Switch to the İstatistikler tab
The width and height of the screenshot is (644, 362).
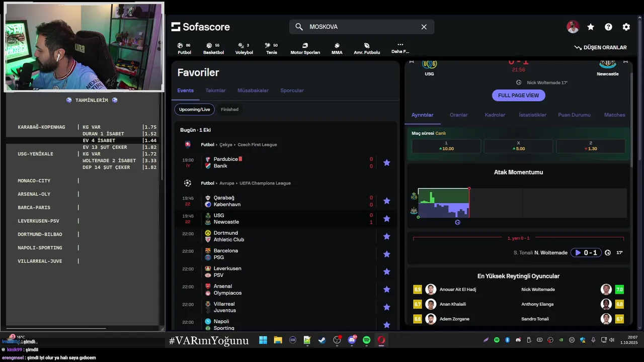point(532,115)
